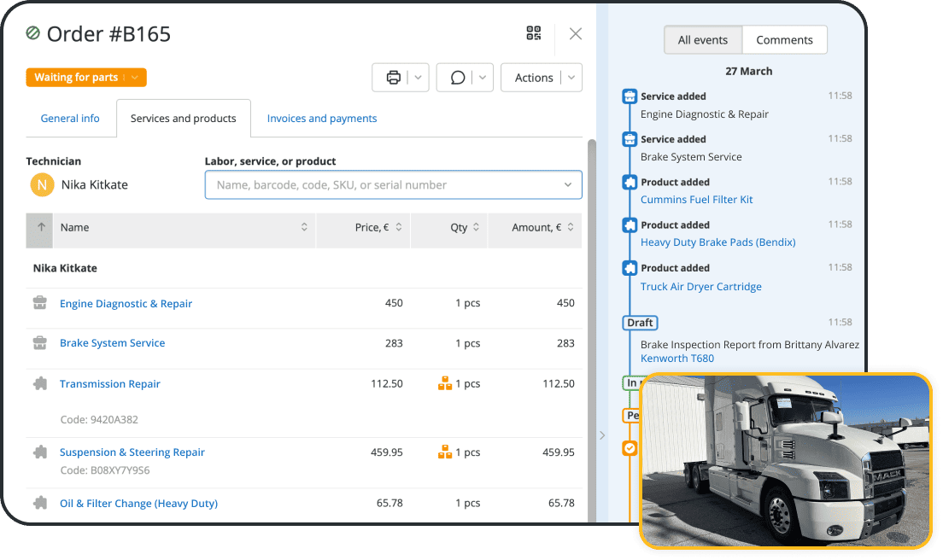Viewport: 943px width, 560px height.
Task: Click the product icon beside Transmission Repair
Action: tap(38, 383)
